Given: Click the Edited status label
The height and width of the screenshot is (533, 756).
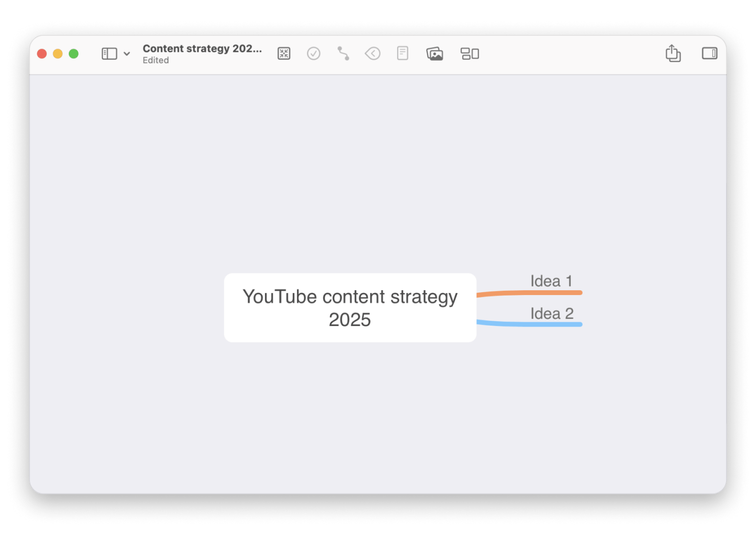Looking at the screenshot, I should click(156, 61).
